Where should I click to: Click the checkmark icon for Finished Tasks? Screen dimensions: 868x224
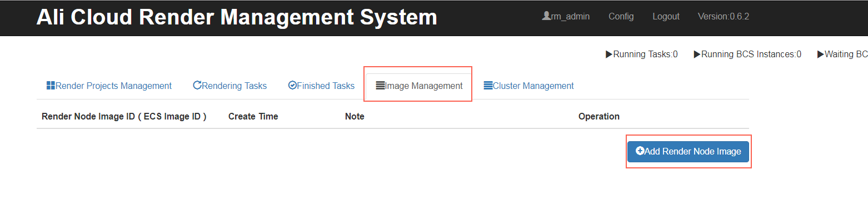pyautogui.click(x=292, y=86)
